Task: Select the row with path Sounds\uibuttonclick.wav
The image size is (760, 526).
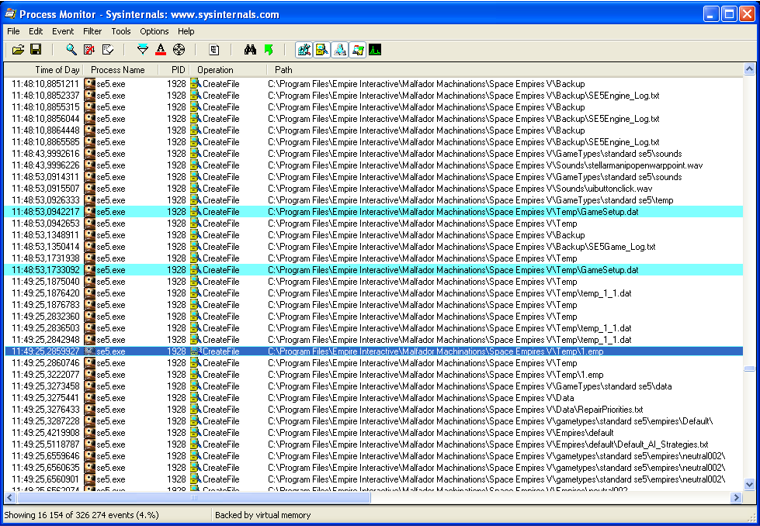Action: coord(373,189)
